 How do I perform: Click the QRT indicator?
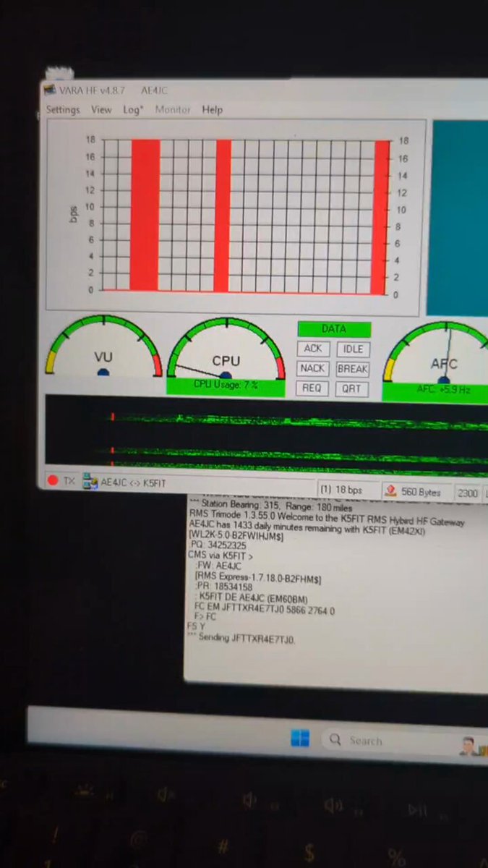352,389
